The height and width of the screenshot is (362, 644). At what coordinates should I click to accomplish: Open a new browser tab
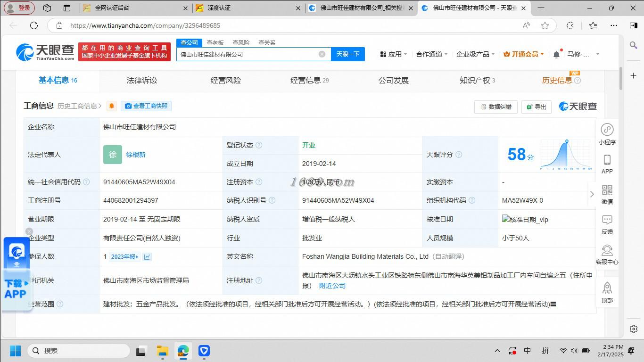(x=541, y=8)
